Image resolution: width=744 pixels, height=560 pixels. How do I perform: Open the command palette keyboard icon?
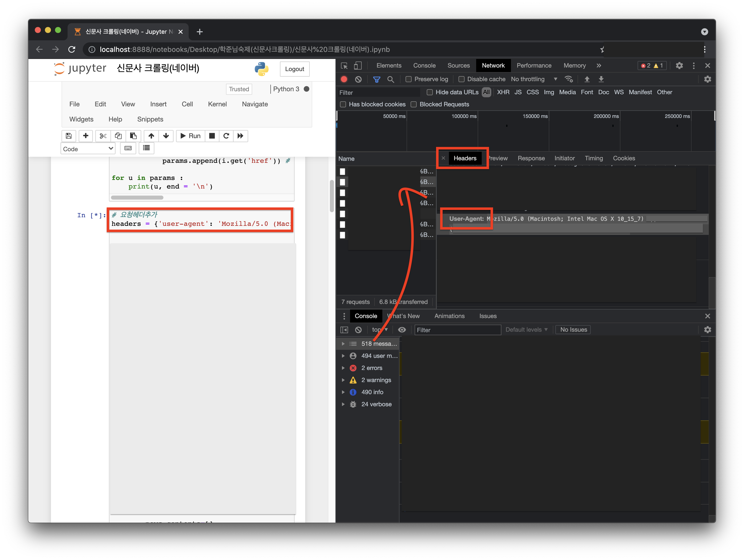[128, 148]
